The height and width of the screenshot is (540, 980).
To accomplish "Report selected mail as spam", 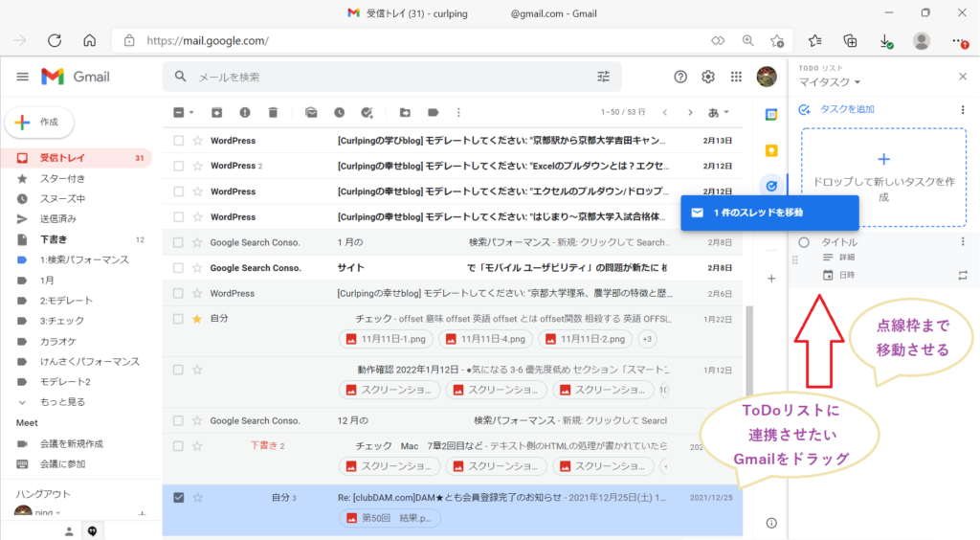I will [x=245, y=113].
